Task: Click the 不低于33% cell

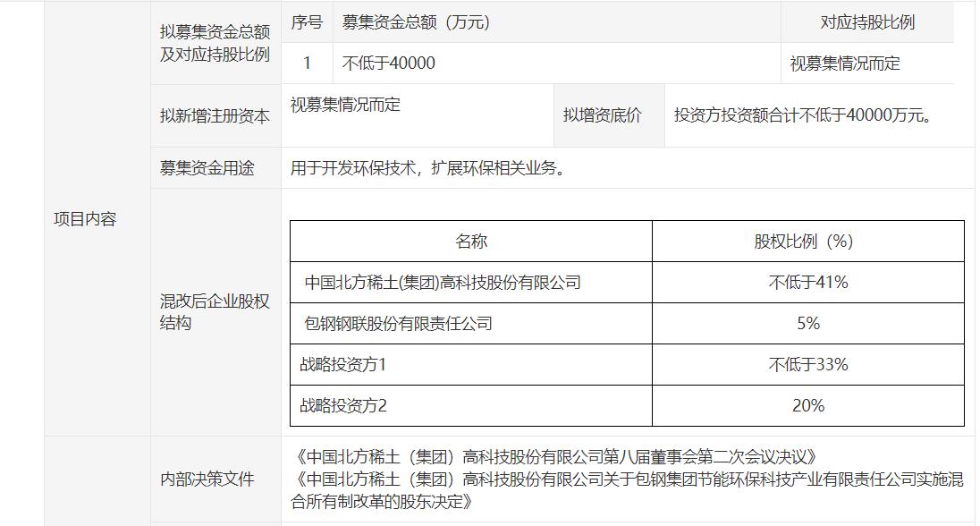Action: coord(808,365)
